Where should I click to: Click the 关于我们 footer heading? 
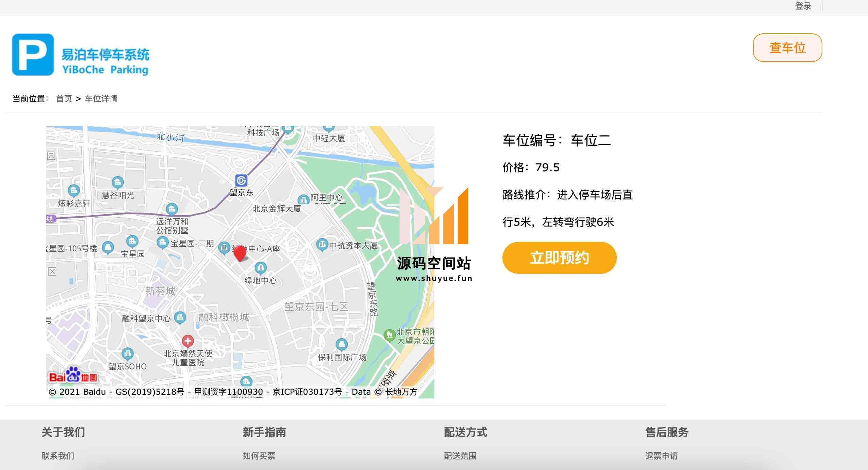click(x=63, y=432)
